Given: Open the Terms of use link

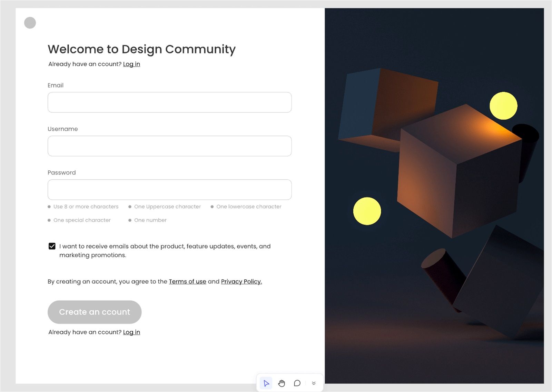Looking at the screenshot, I should tap(187, 281).
